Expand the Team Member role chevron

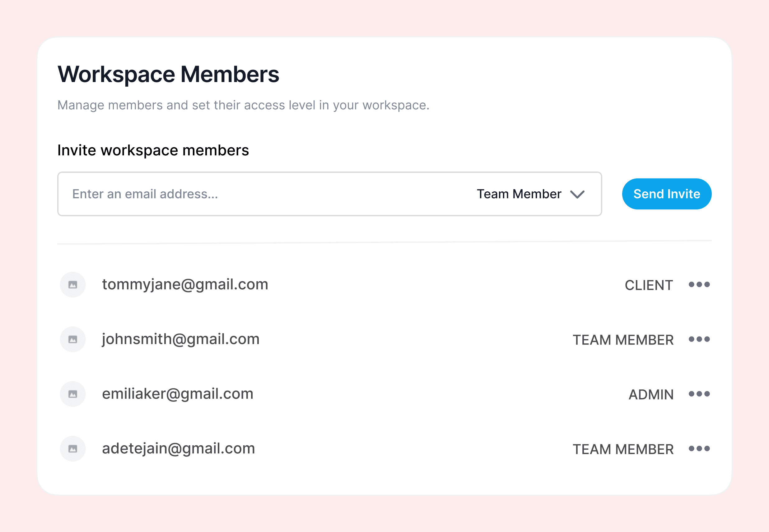(577, 194)
